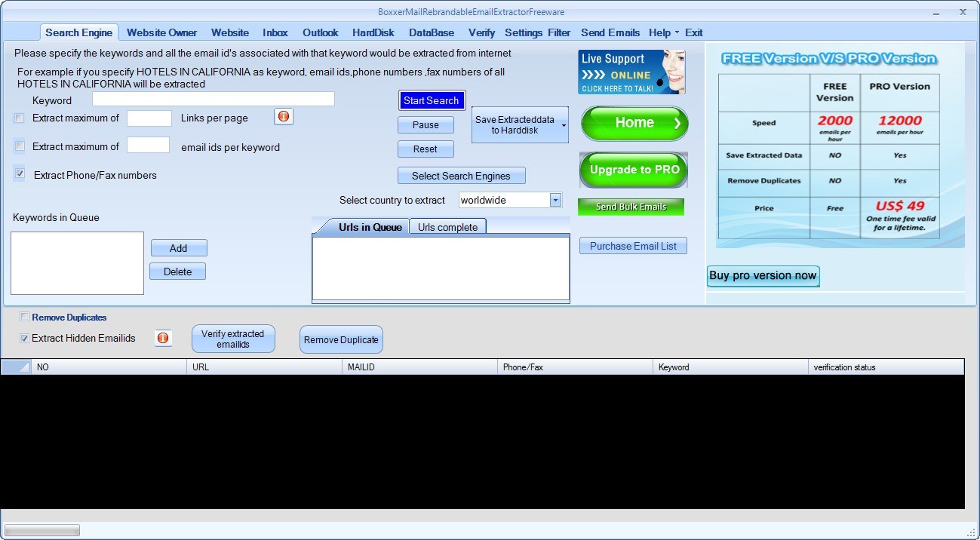The image size is (980, 540).
Task: Click Buy pro version now
Action: [x=762, y=276]
